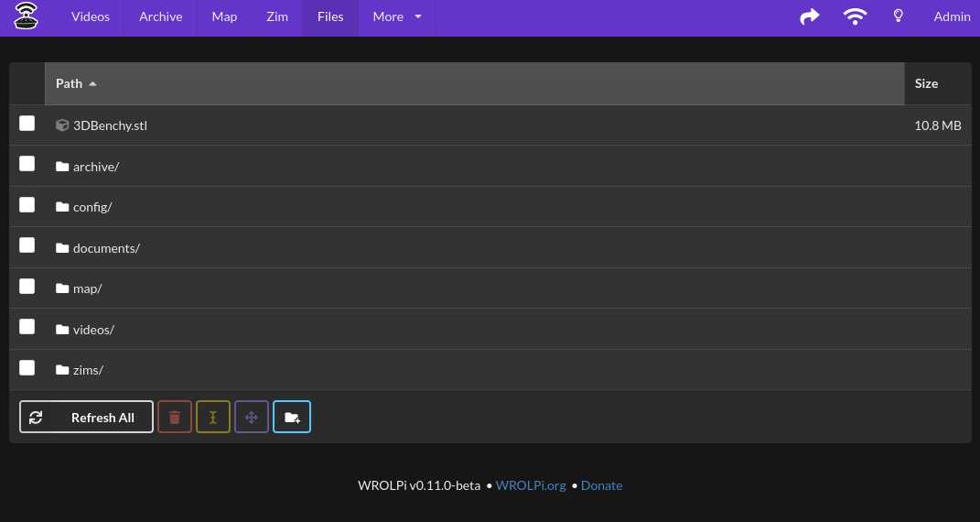This screenshot has height=522, width=980.
Task: Click the WROLPi logo home icon
Action: pyautogui.click(x=27, y=16)
